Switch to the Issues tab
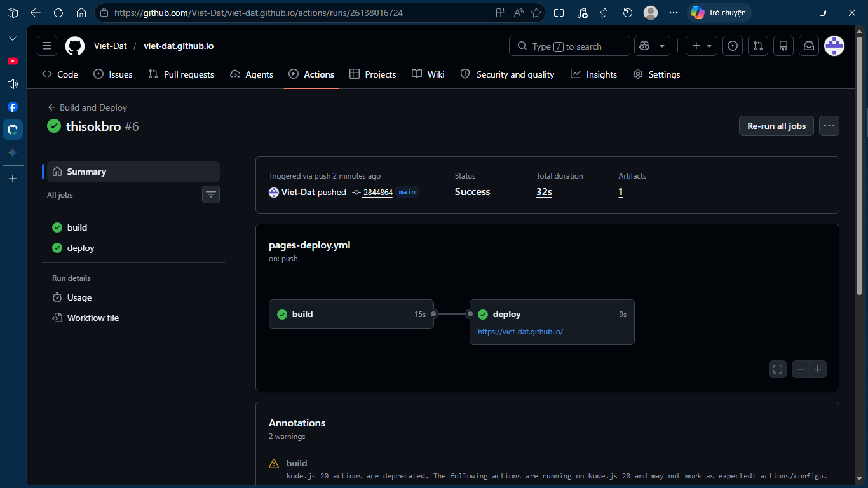868x488 pixels. [x=113, y=74]
